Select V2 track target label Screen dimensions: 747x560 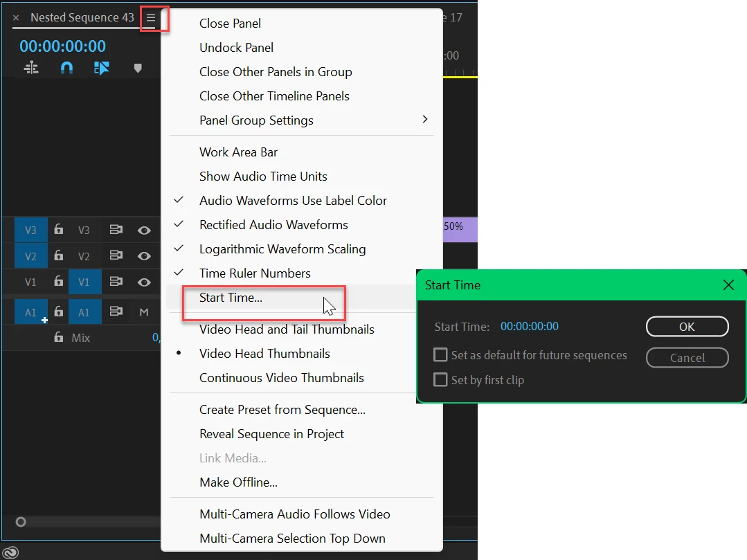pyautogui.click(x=84, y=256)
